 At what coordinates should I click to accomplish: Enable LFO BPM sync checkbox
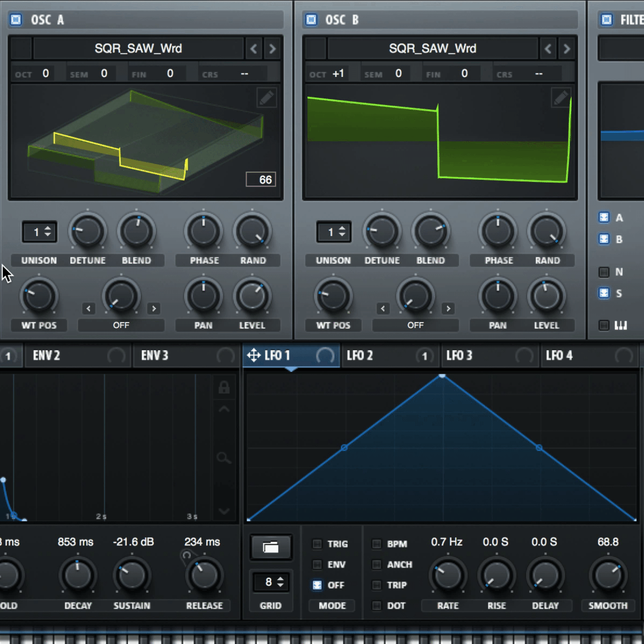(376, 544)
